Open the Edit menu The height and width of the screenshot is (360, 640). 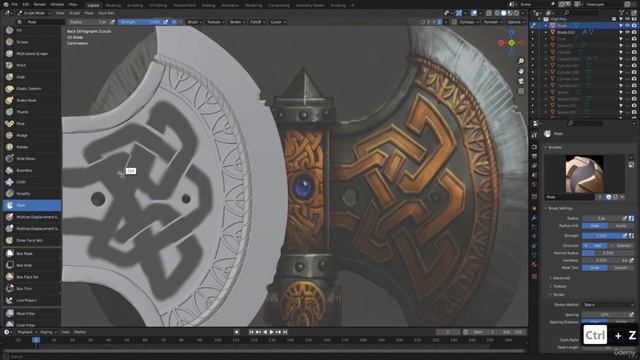pos(26,4)
